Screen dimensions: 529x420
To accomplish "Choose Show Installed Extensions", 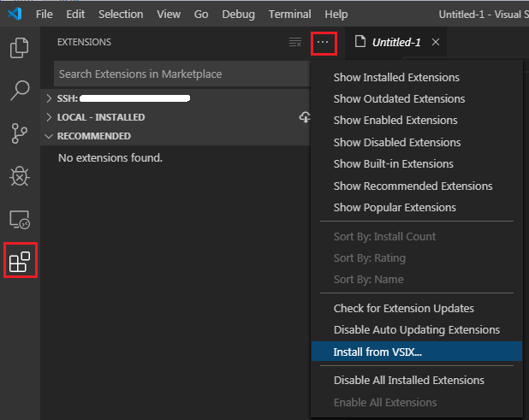I will pos(396,77).
